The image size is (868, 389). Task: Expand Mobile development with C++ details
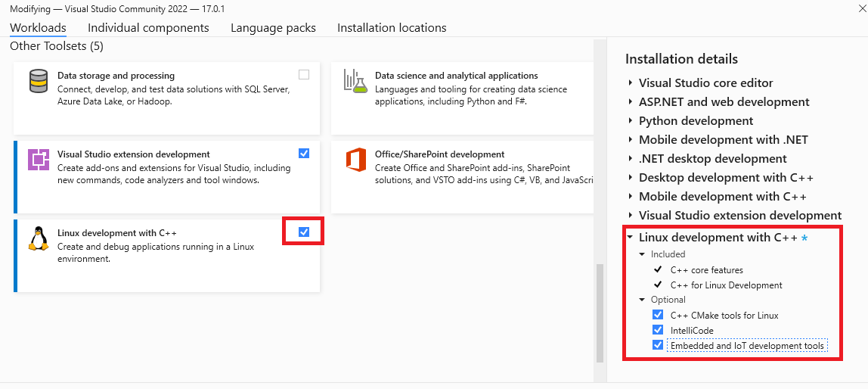(x=631, y=197)
